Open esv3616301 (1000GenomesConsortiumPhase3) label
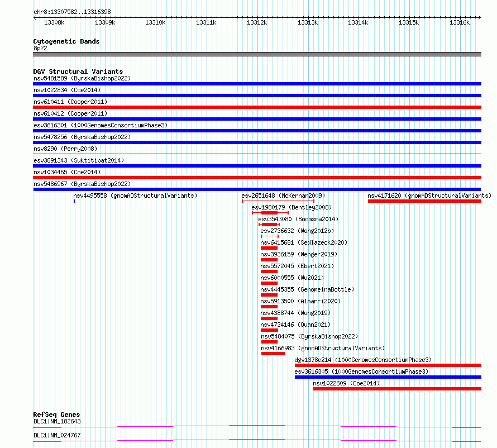This screenshot has height=448, width=497. coord(101,125)
